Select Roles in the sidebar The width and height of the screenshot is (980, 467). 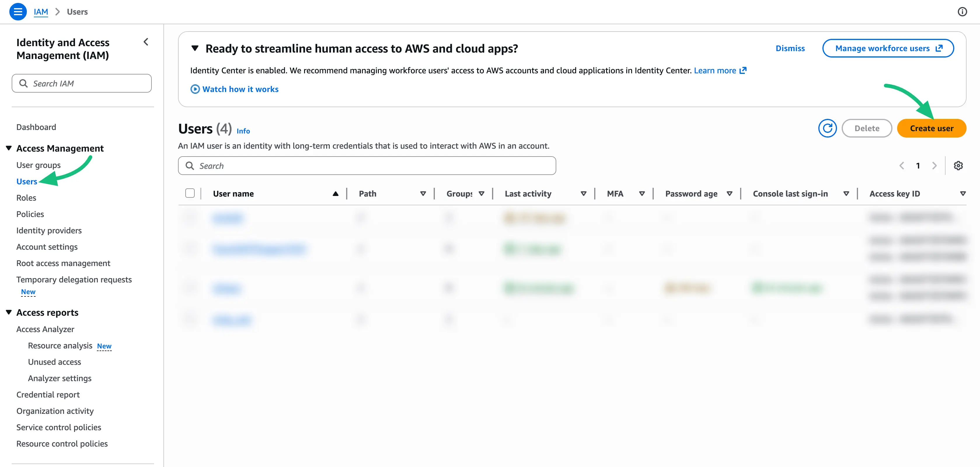tap(26, 197)
